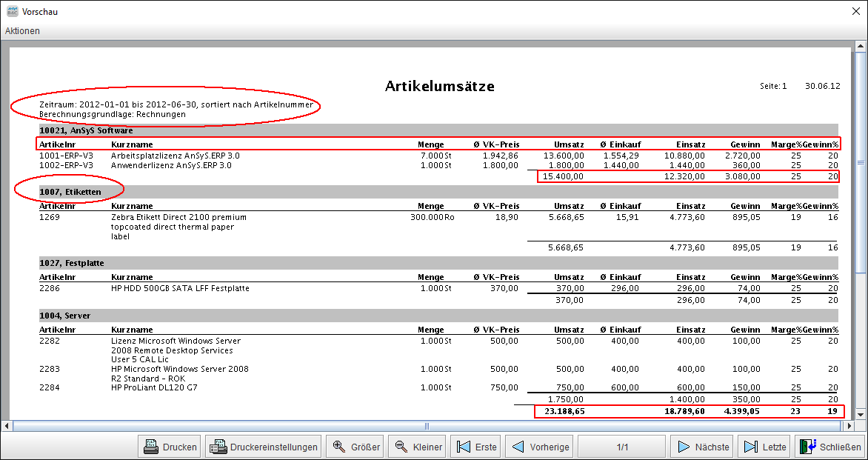
Task: Click the Vorschau app icon in title bar
Action: tap(12, 12)
